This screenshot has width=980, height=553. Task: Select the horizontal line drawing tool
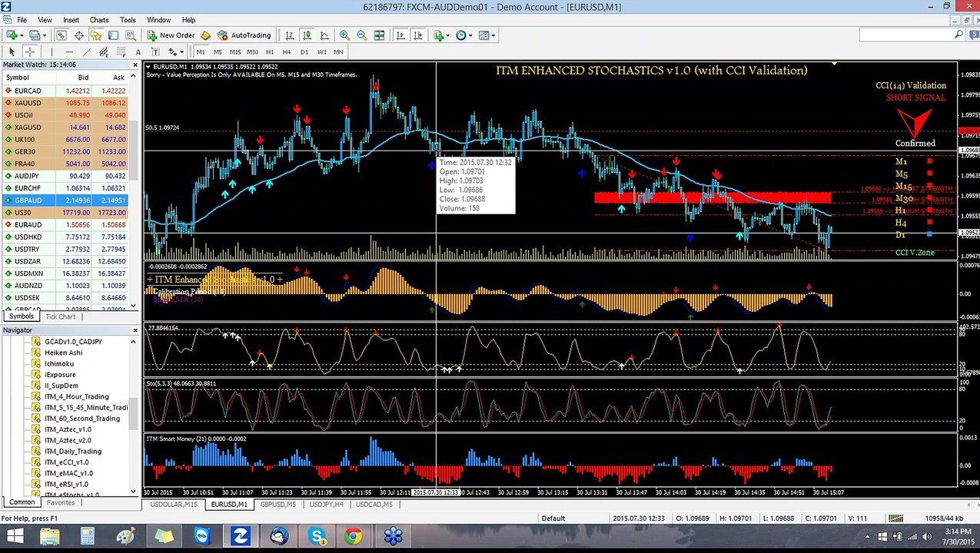click(x=69, y=51)
